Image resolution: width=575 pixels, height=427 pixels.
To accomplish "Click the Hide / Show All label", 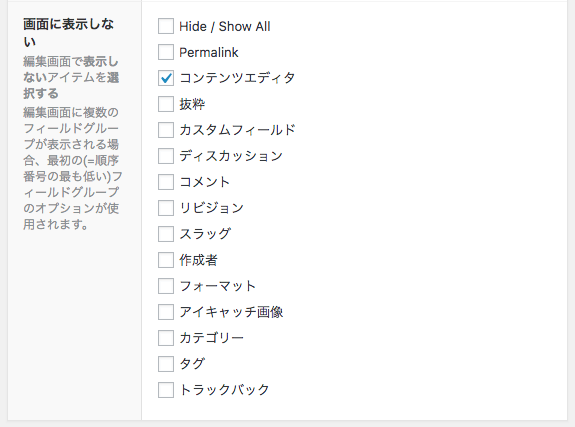I will (x=225, y=26).
